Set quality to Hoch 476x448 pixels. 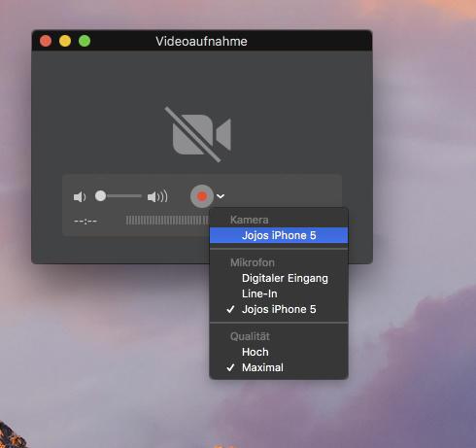click(279, 352)
